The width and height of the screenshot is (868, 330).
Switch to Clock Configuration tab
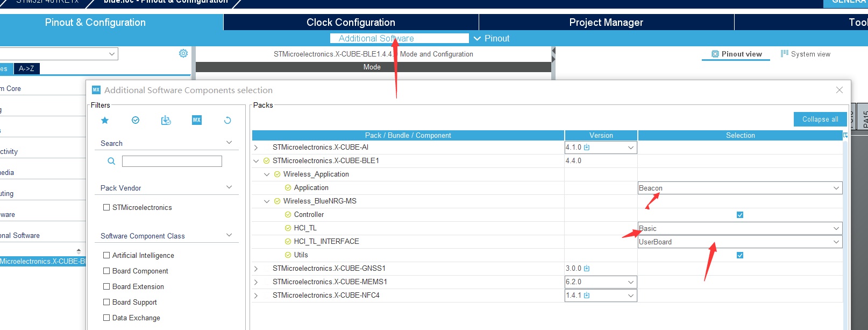point(351,22)
